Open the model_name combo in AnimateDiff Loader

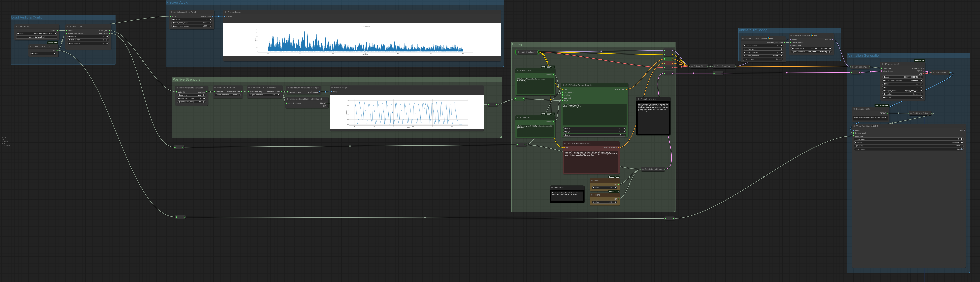[x=811, y=48]
